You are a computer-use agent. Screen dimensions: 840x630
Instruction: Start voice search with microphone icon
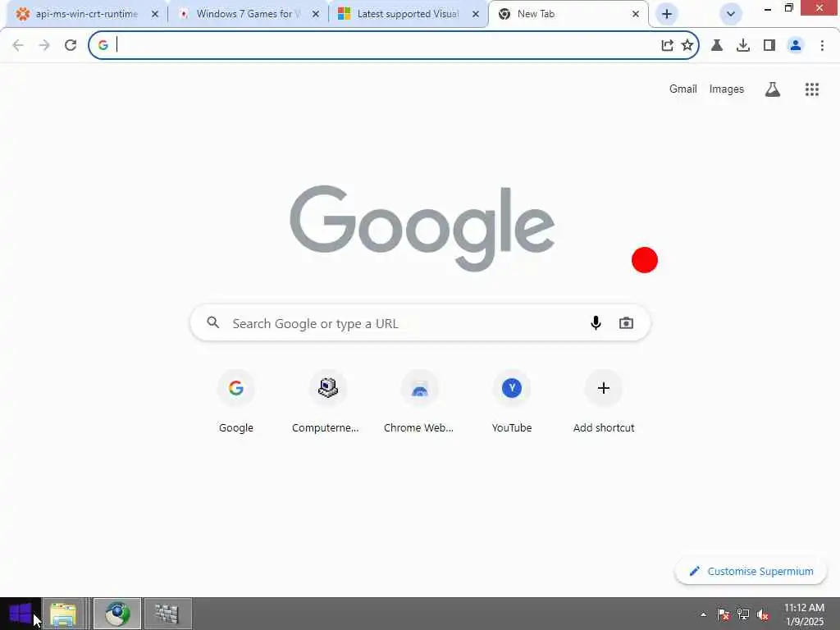click(596, 323)
